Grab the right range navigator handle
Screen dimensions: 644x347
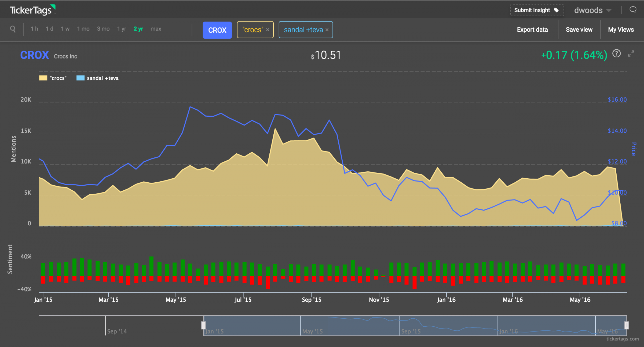(x=627, y=325)
